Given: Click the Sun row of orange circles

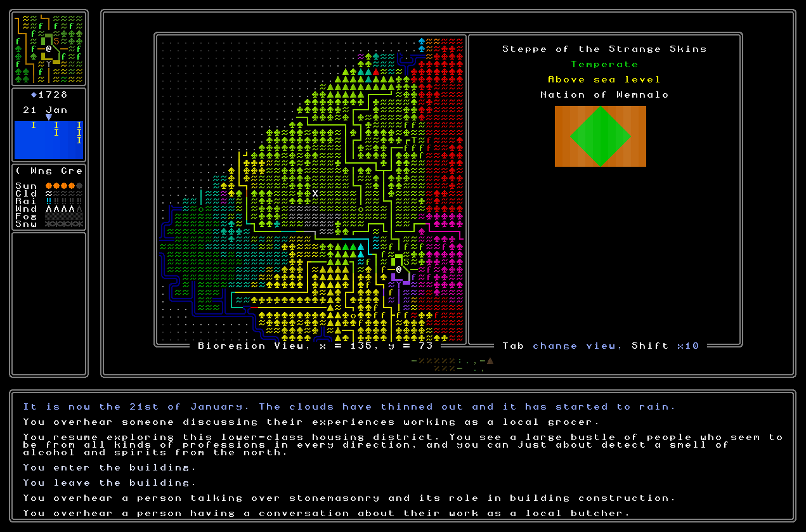Looking at the screenshot, I should point(63,186).
